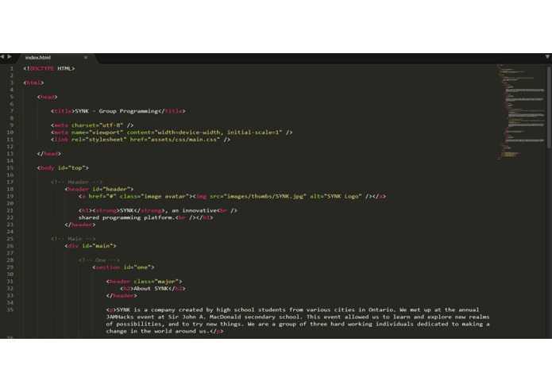Click the code minimap overview
The width and height of the screenshot is (552, 392).
tap(521, 113)
